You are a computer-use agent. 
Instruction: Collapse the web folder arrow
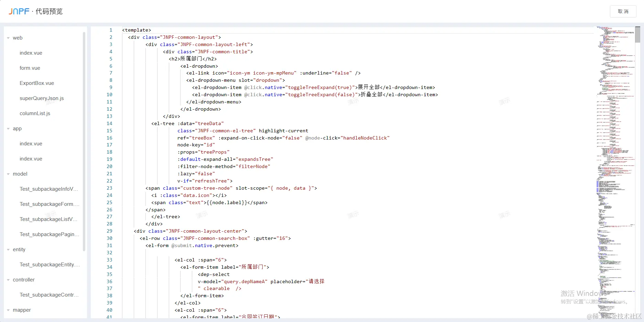point(8,38)
